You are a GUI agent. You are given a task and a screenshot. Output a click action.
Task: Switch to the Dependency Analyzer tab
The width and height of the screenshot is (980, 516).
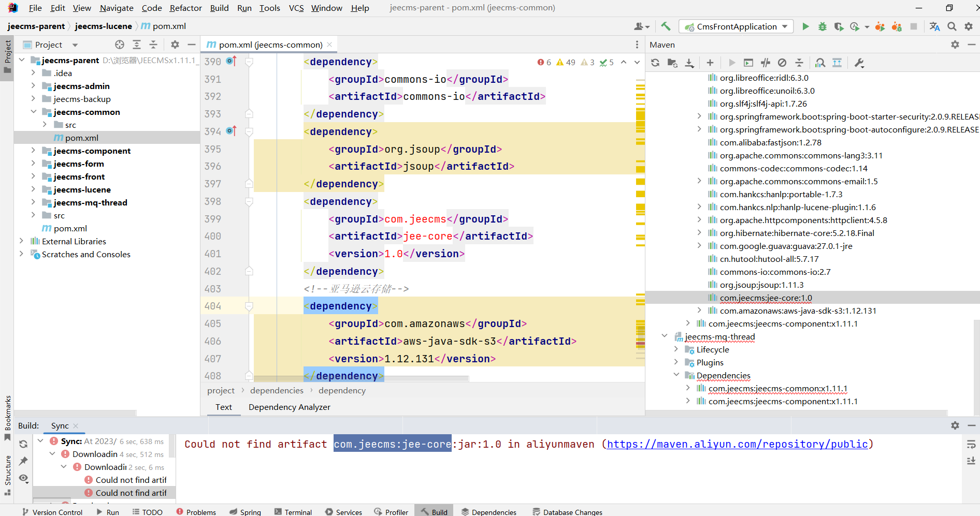[x=289, y=407]
